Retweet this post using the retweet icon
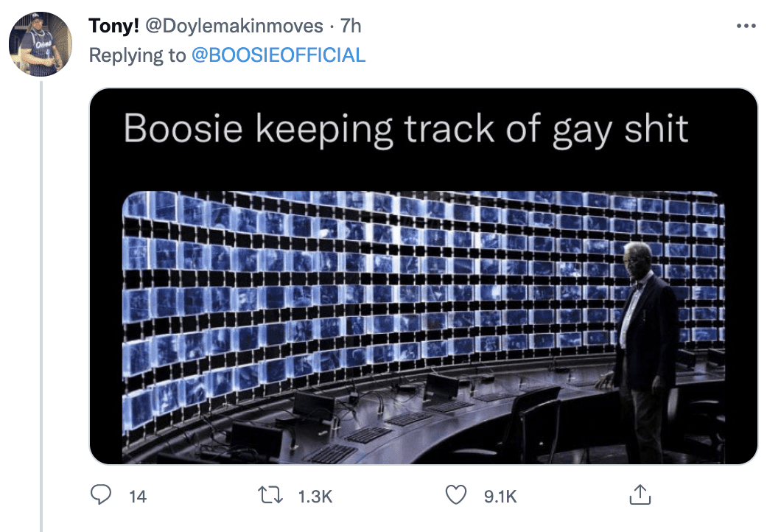This screenshot has width=781, height=532. point(270,496)
